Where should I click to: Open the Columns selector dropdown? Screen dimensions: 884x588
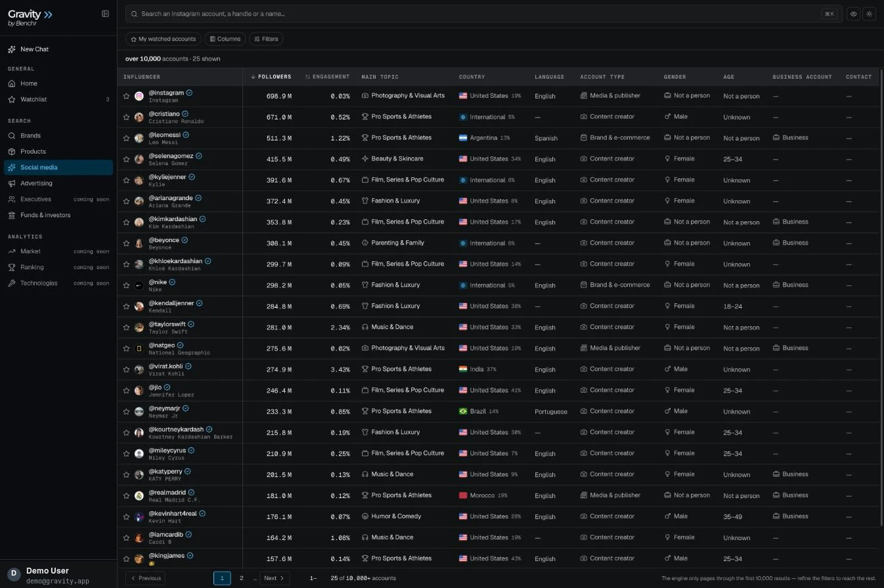pyautogui.click(x=225, y=39)
